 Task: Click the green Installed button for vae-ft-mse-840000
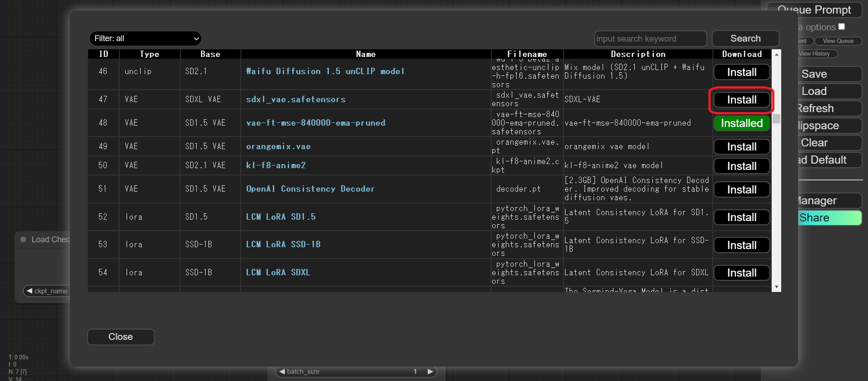[741, 123]
